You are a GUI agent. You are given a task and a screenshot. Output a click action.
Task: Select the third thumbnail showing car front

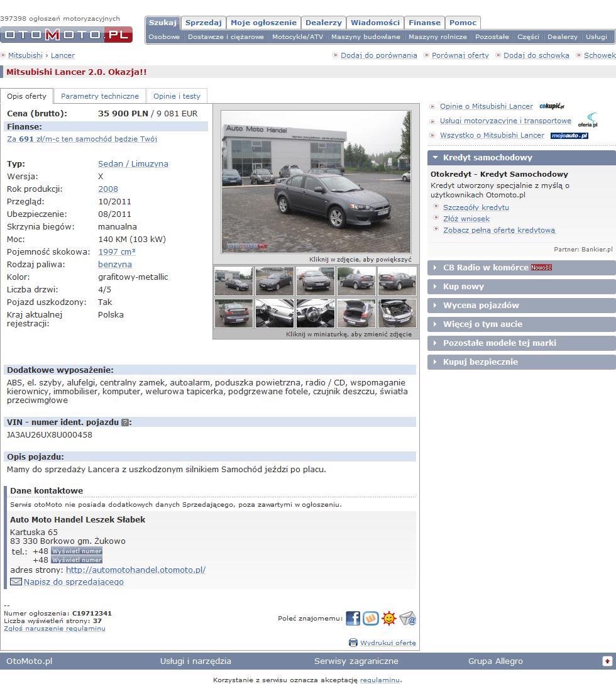[x=315, y=281]
